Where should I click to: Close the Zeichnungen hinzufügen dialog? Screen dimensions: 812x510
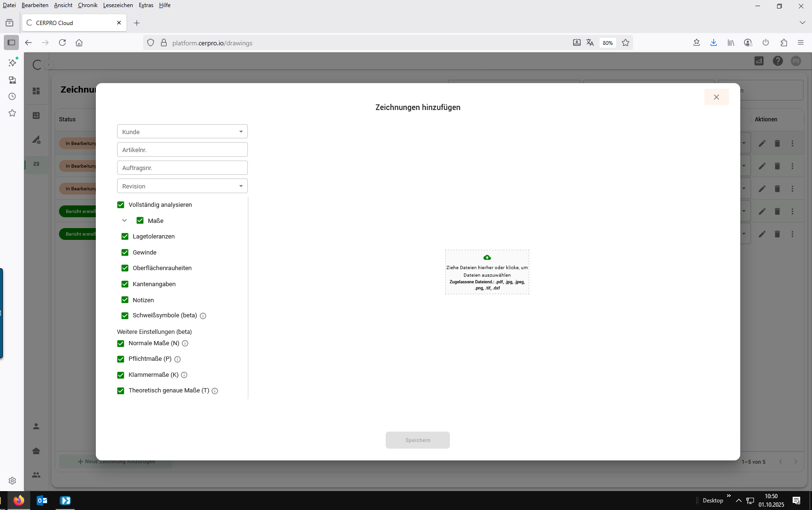point(716,97)
